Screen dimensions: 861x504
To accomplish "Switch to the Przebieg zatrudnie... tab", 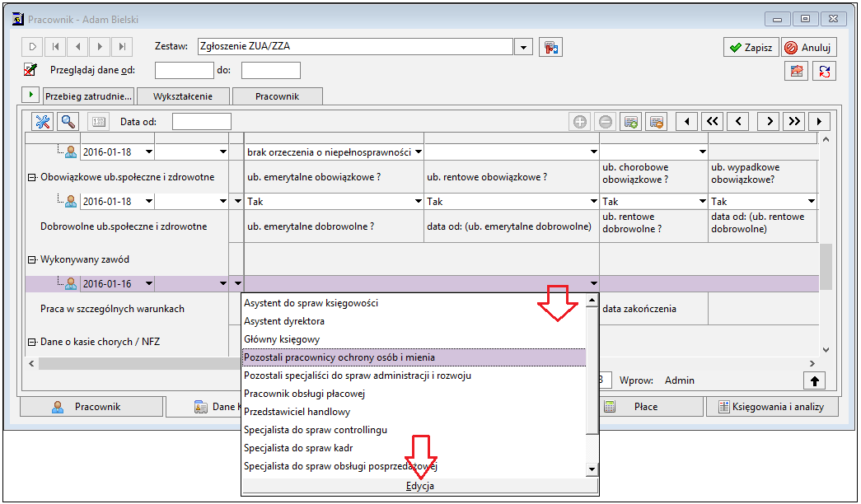I will tap(88, 96).
